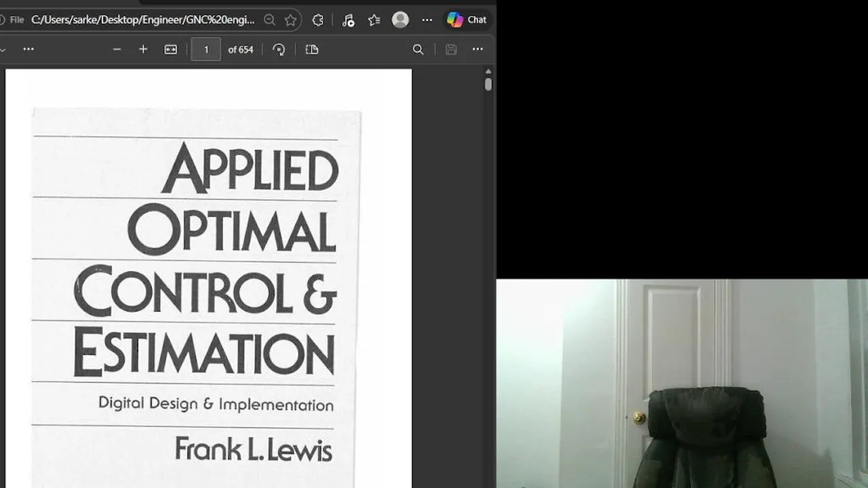Image resolution: width=868 pixels, height=488 pixels.
Task: Click 'CONTROL &' on book cover
Action: point(205,290)
